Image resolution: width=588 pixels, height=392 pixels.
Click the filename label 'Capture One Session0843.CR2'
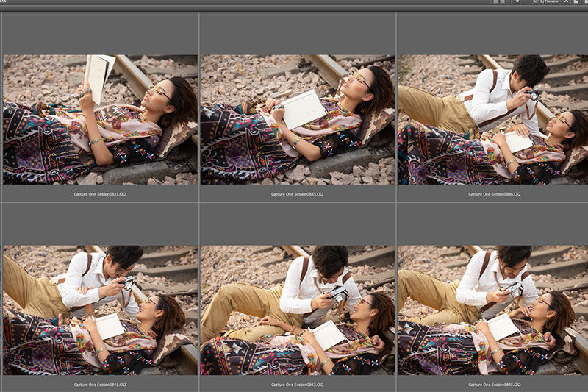pos(298,385)
